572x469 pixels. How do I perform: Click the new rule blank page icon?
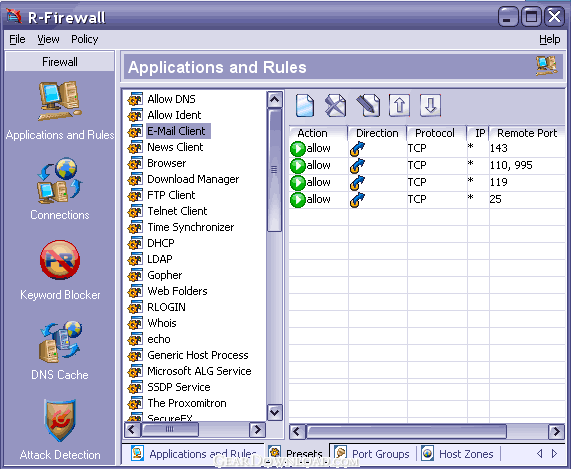tap(305, 106)
